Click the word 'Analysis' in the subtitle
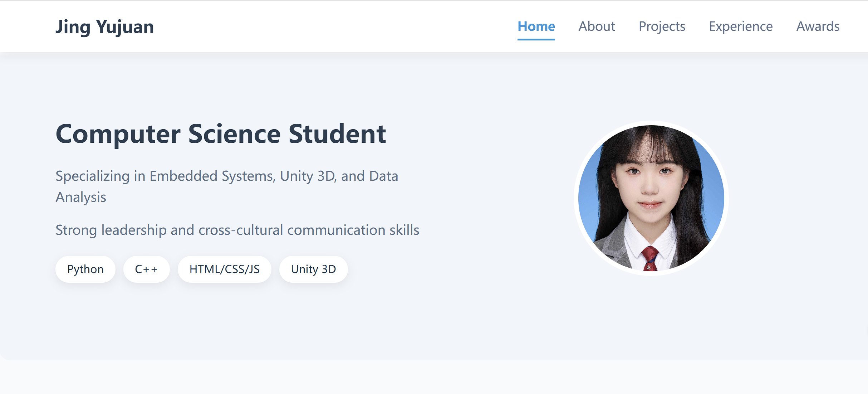 click(81, 197)
